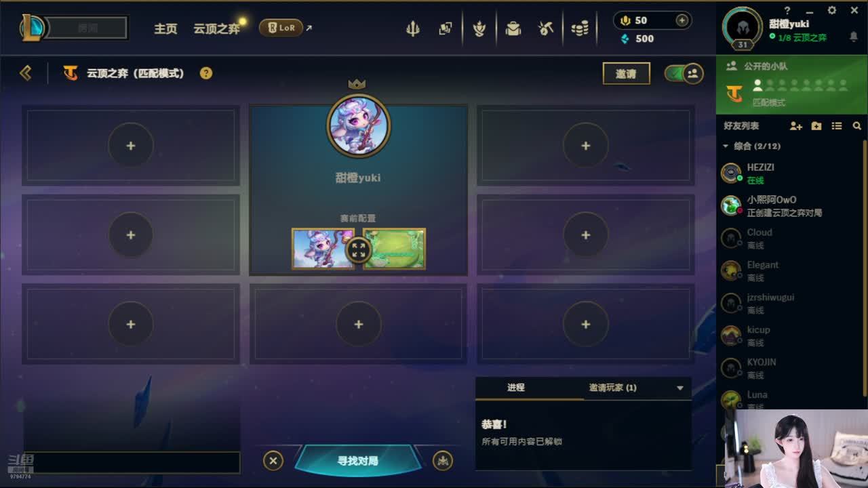
Task: Click the friends list scrollbar
Action: pyautogui.click(x=864, y=268)
